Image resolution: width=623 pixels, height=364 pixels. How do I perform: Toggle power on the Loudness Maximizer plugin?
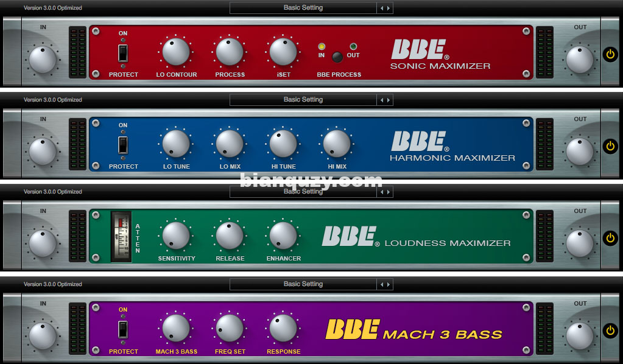(x=610, y=238)
